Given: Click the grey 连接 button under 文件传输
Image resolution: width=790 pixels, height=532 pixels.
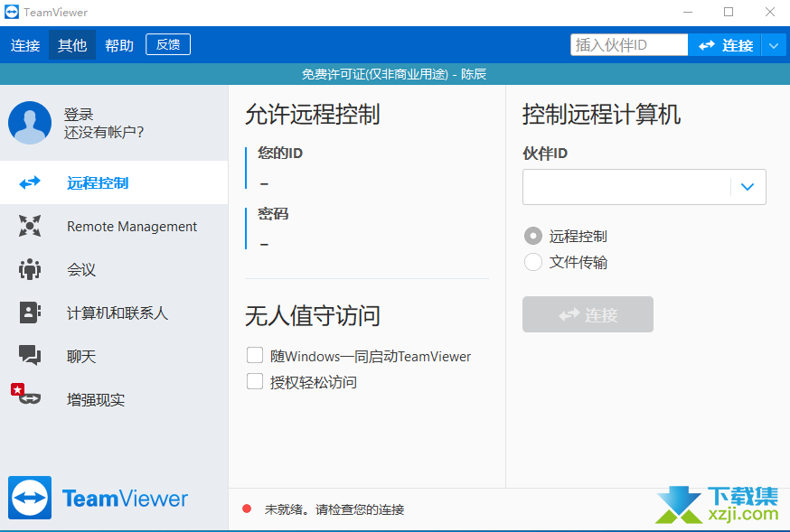Looking at the screenshot, I should 588,314.
